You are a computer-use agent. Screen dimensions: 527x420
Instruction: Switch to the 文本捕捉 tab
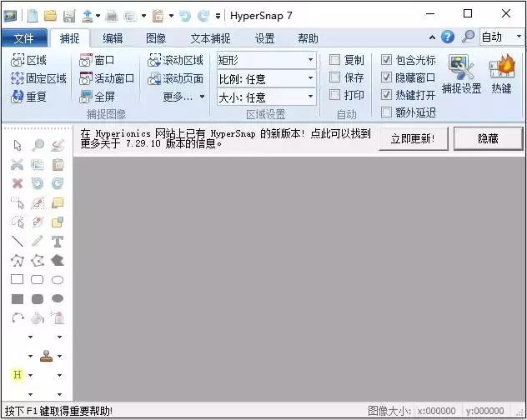point(211,38)
